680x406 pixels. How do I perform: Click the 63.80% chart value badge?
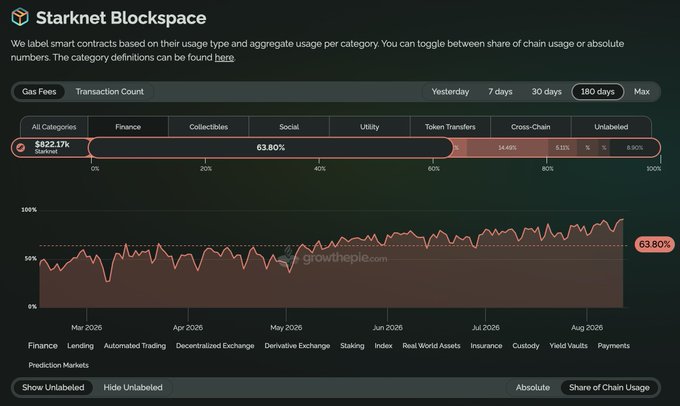pos(654,244)
